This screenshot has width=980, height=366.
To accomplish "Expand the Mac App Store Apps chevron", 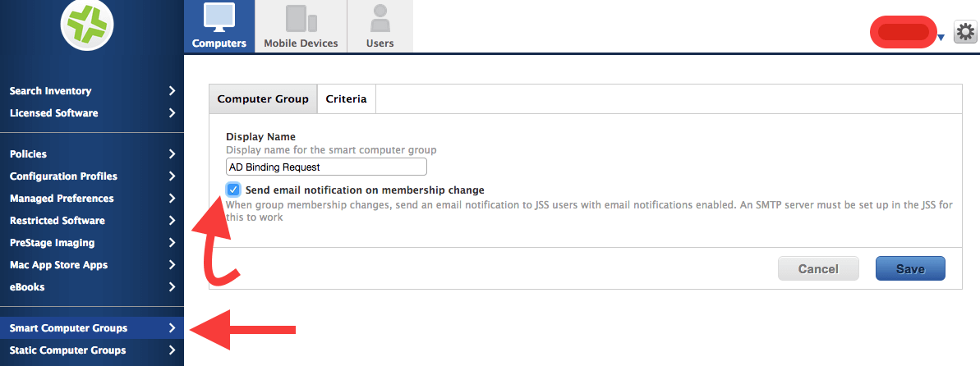I will tap(172, 265).
